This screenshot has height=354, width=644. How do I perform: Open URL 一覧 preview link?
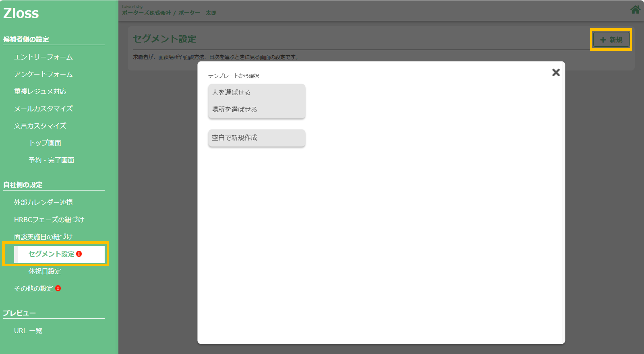(28, 331)
